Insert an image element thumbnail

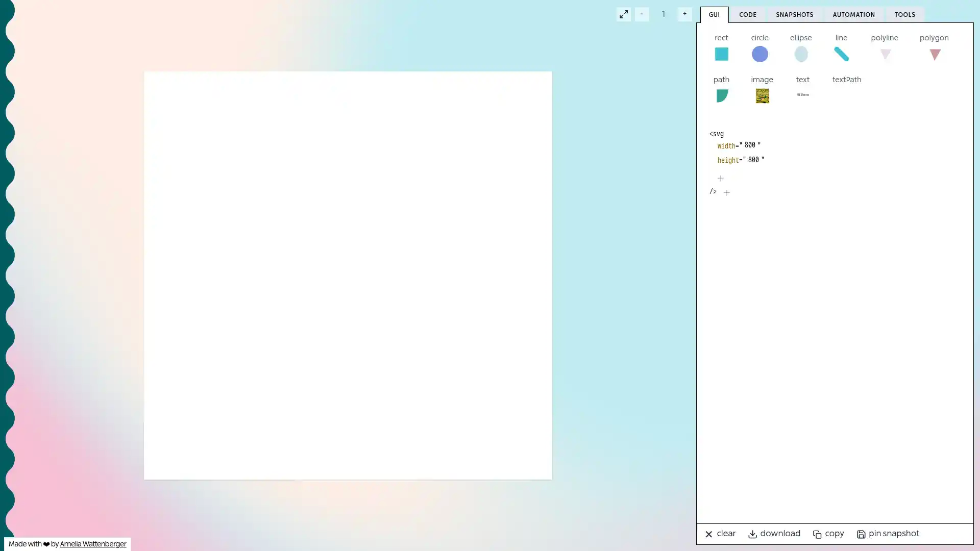coord(762,95)
